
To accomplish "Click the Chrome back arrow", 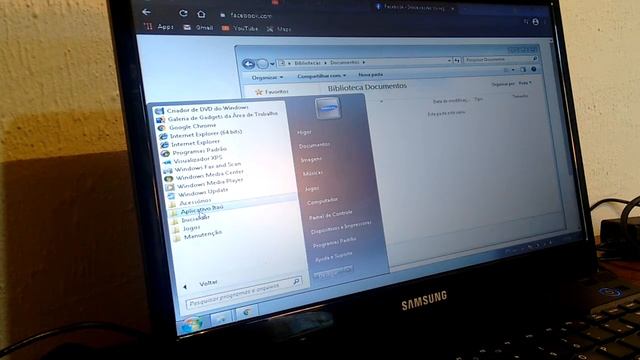I will [x=146, y=12].
